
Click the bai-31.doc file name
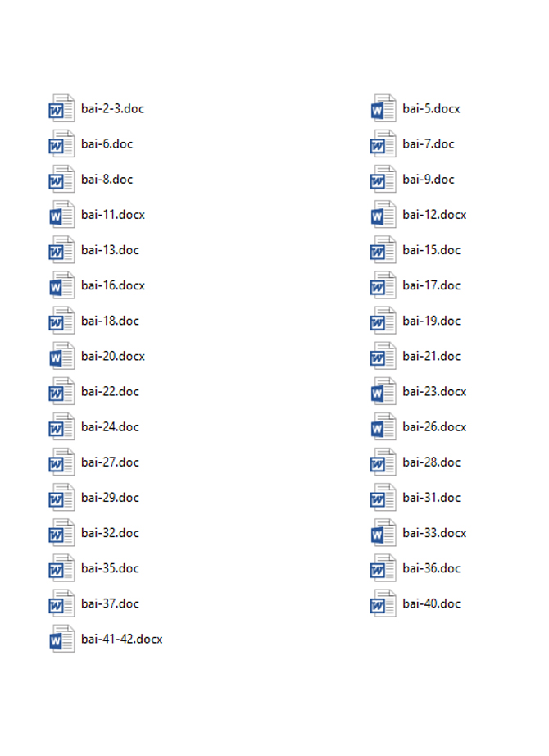[431, 498]
